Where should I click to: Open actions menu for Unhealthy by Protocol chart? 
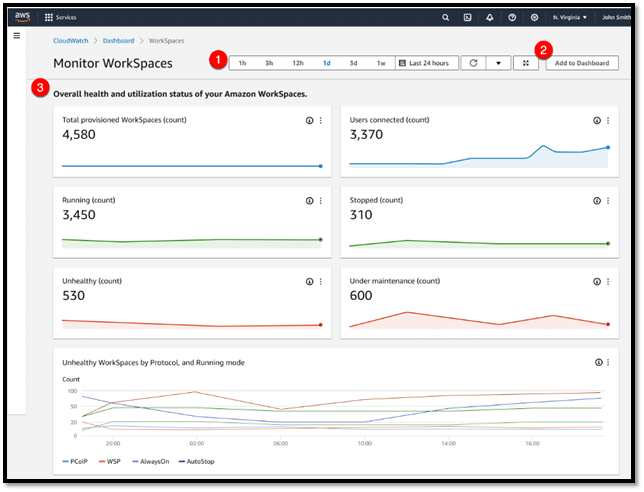click(608, 362)
